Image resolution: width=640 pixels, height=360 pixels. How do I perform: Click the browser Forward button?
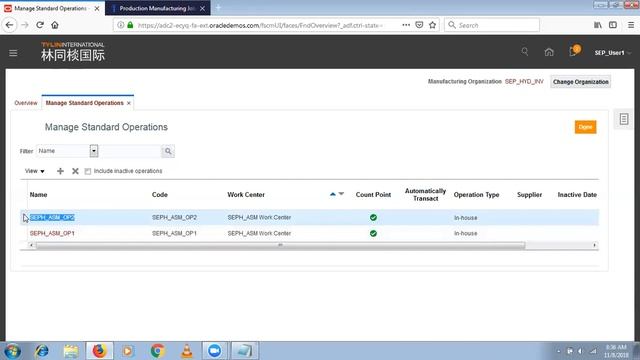[x=25, y=25]
